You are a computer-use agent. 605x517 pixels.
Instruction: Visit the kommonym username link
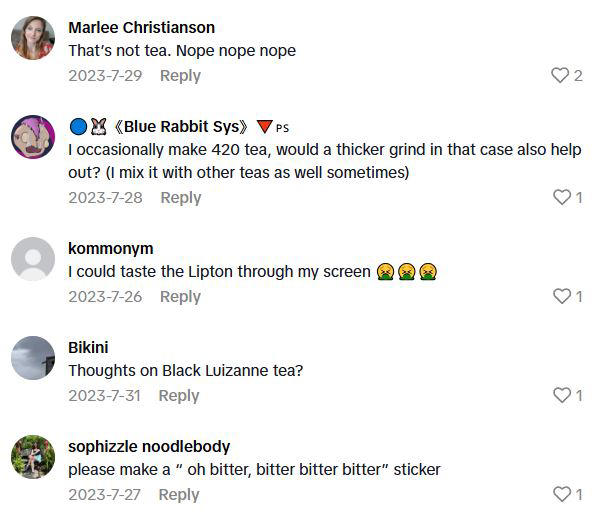tap(110, 248)
